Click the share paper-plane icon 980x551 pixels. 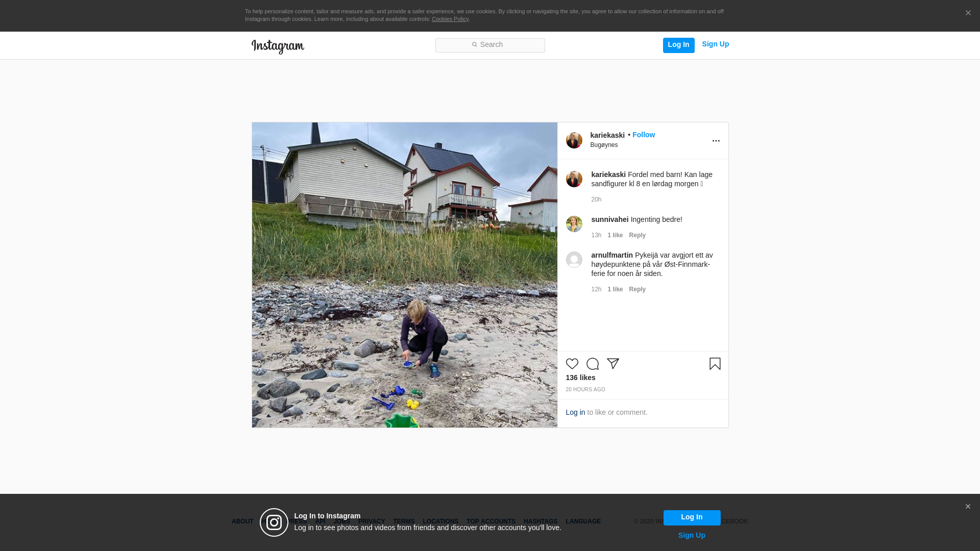tap(612, 364)
